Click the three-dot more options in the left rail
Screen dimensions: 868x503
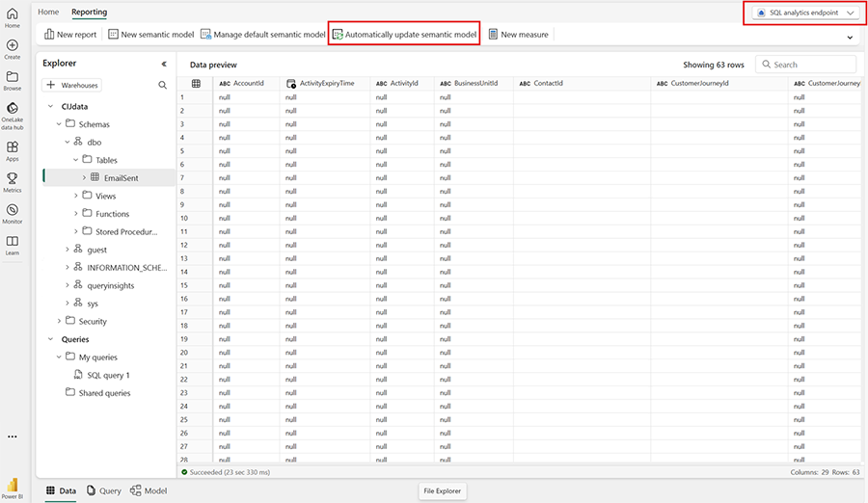coord(13,437)
